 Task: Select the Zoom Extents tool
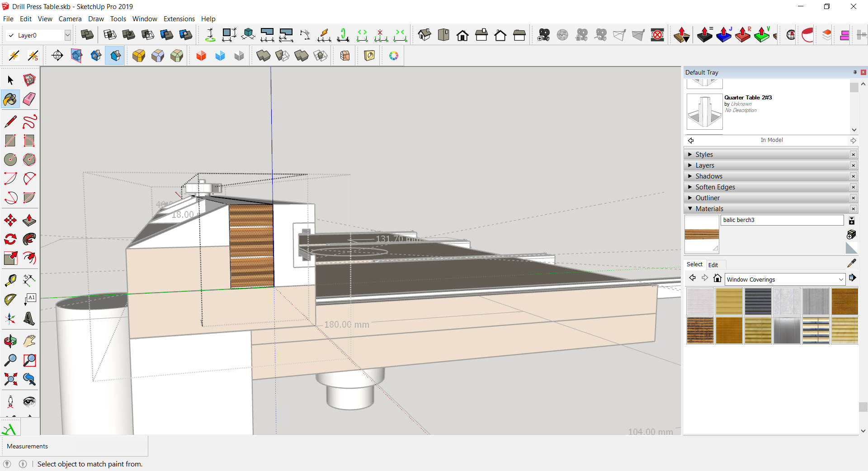10,379
